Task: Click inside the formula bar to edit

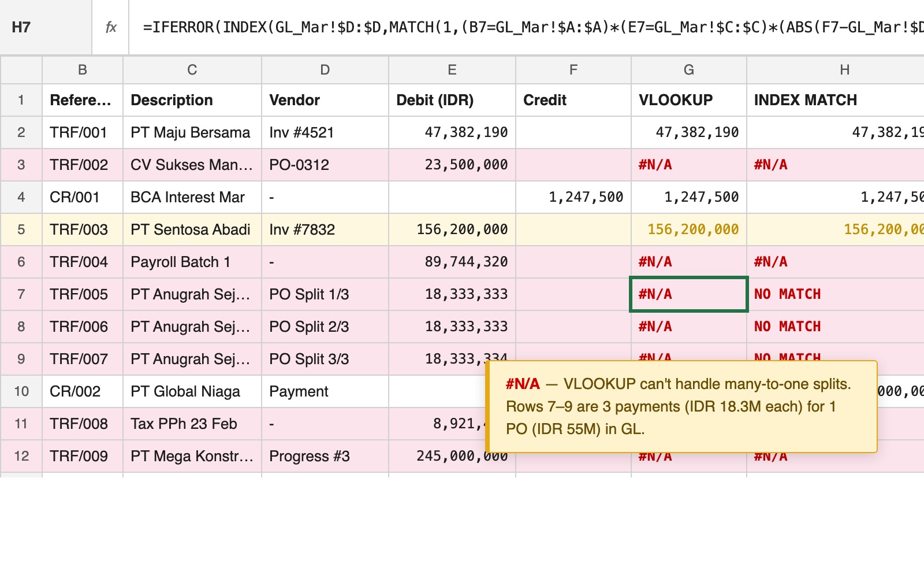Action: pos(404,27)
